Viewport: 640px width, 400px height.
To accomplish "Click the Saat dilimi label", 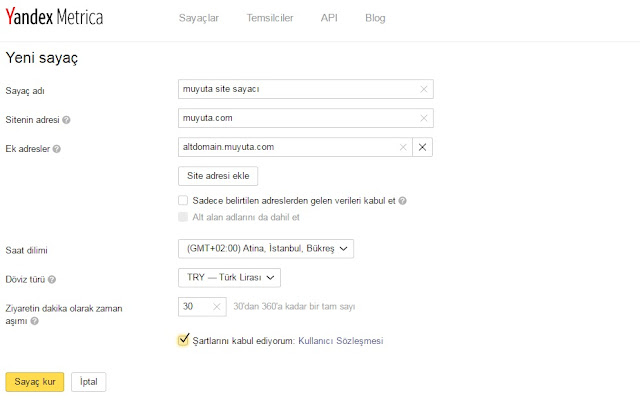I will 27,250.
